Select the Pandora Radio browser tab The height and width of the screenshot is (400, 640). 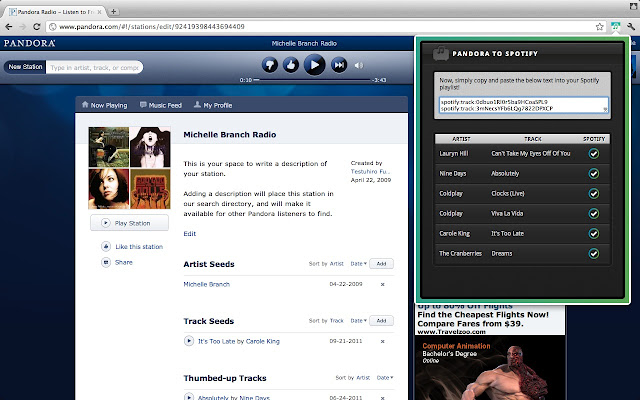(55, 12)
